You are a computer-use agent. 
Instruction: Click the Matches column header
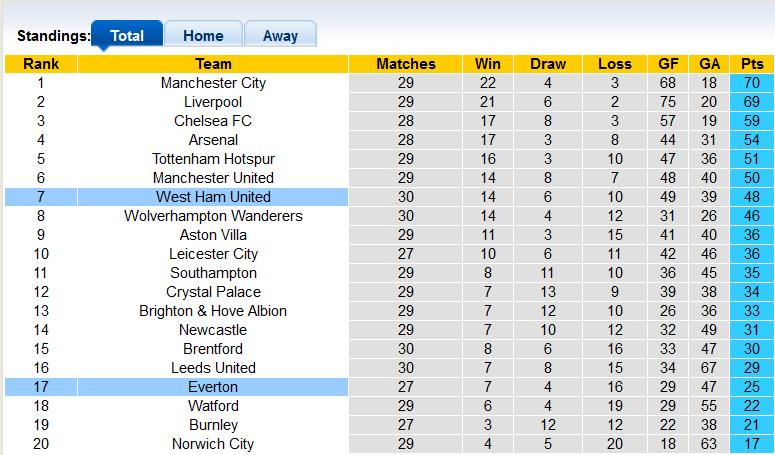pyautogui.click(x=405, y=64)
